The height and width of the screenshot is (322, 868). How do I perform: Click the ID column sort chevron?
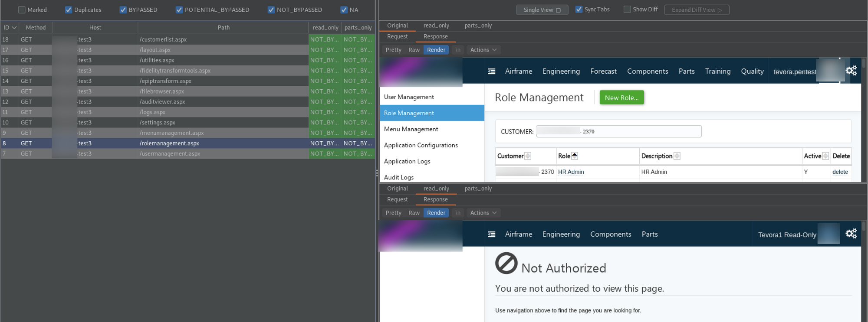coord(14,28)
